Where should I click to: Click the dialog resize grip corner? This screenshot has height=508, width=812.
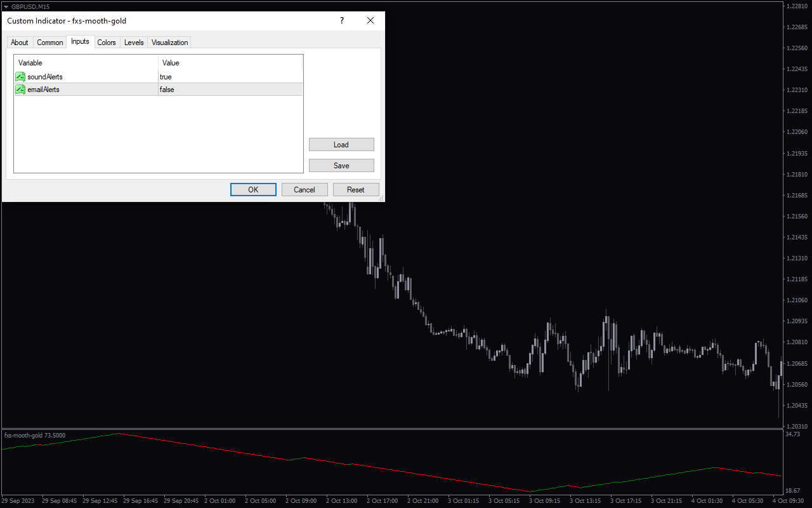click(x=381, y=199)
